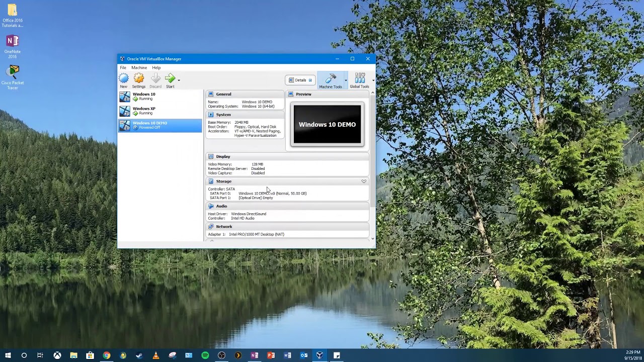The width and height of the screenshot is (644, 362).
Task: Open the Windows Start menu
Action: coord(8,355)
